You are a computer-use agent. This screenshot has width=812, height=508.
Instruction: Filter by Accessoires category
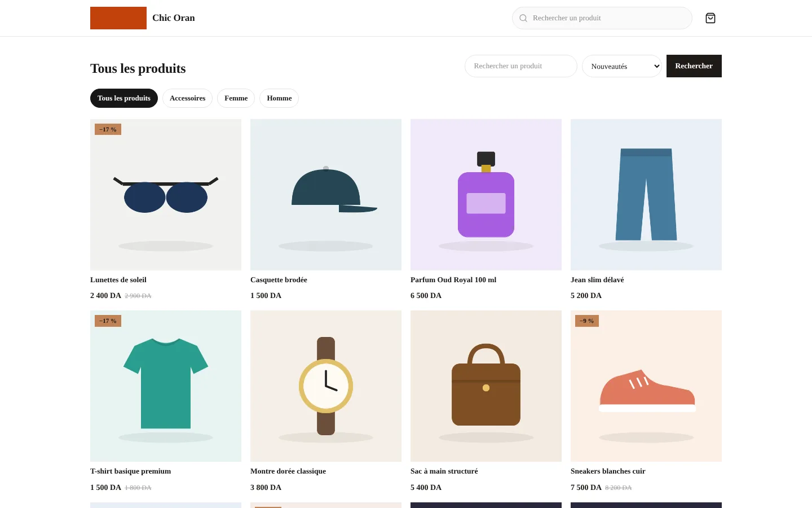[187, 98]
